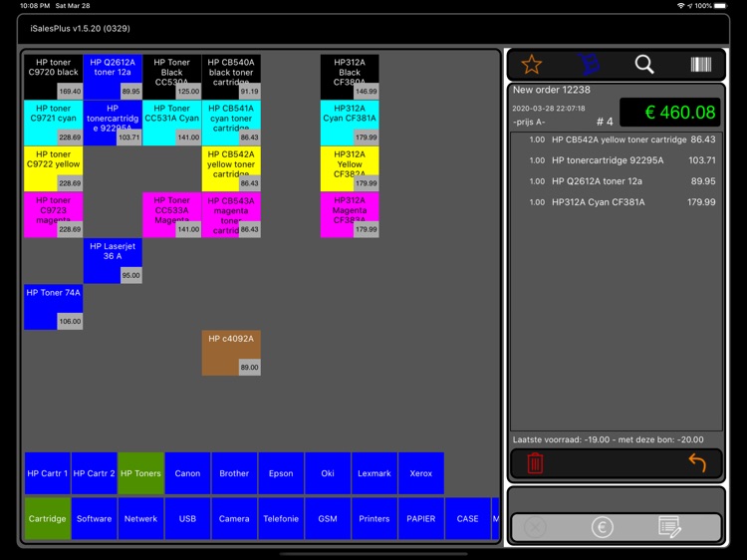The height and width of the screenshot is (560, 747).
Task: Add HP CB540A black toner cartridge
Action: (x=231, y=77)
